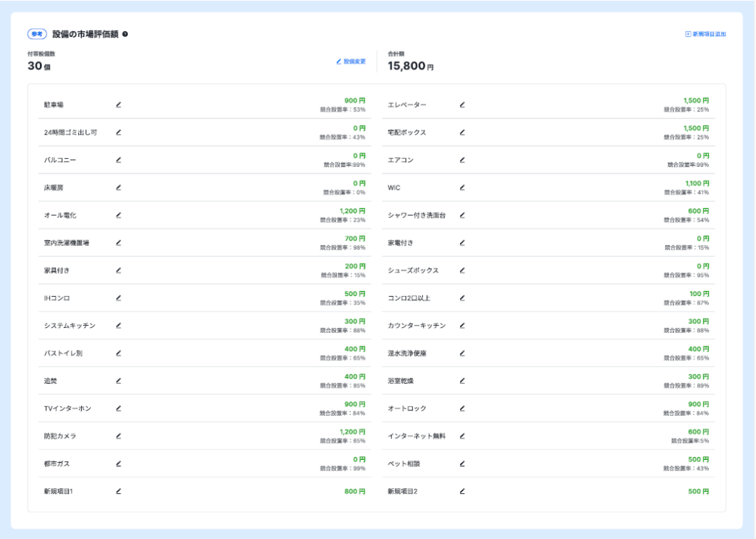
Task: Click the edit pencil for WIC
Action: click(462, 188)
